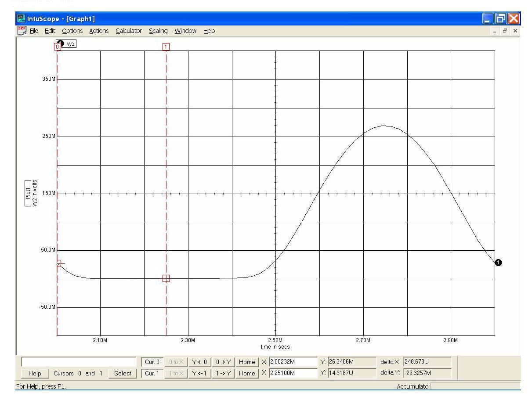Open the Options menu
Viewport: 532px width, 411px height.
(72, 31)
